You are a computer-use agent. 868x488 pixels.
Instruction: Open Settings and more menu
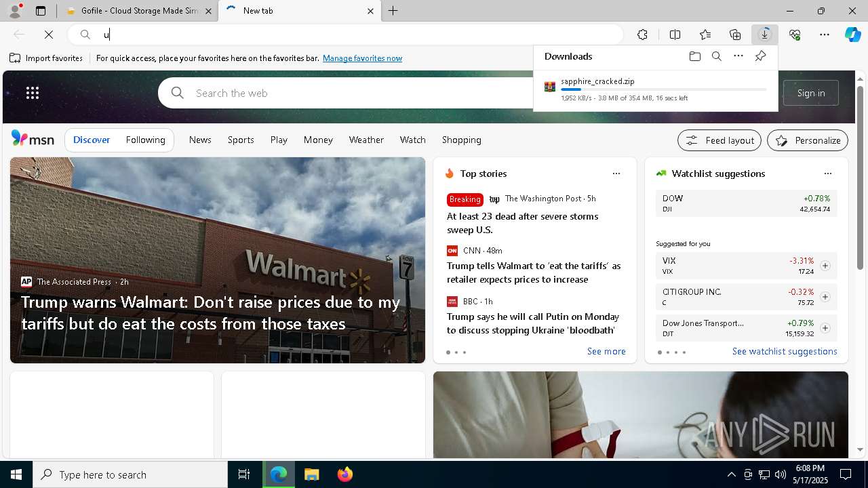coord(825,35)
